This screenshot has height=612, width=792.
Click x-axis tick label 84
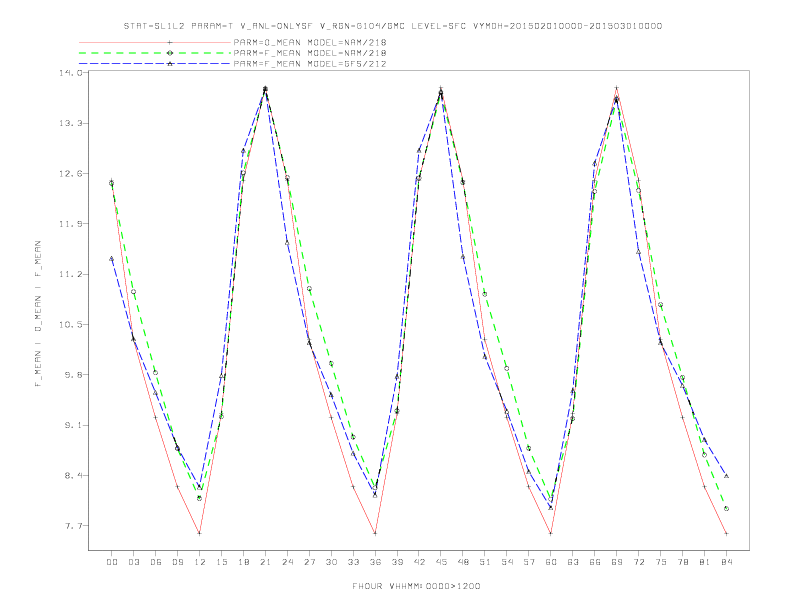(x=726, y=562)
